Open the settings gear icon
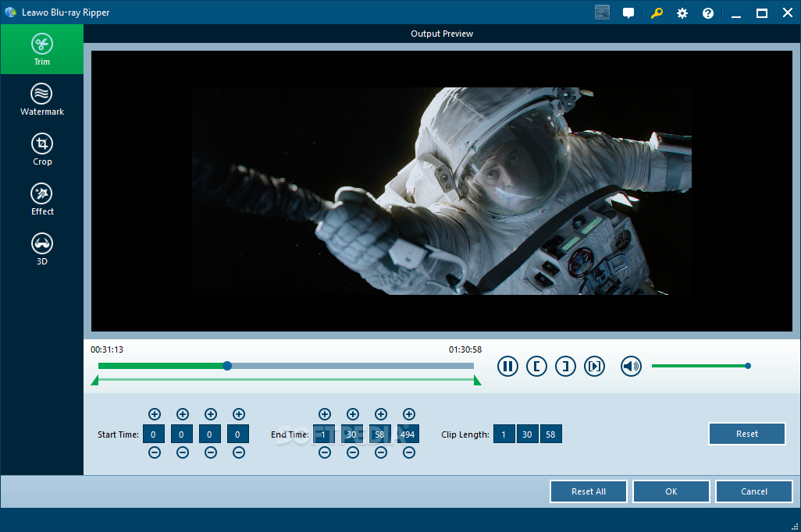This screenshot has height=532, width=801. [x=682, y=13]
